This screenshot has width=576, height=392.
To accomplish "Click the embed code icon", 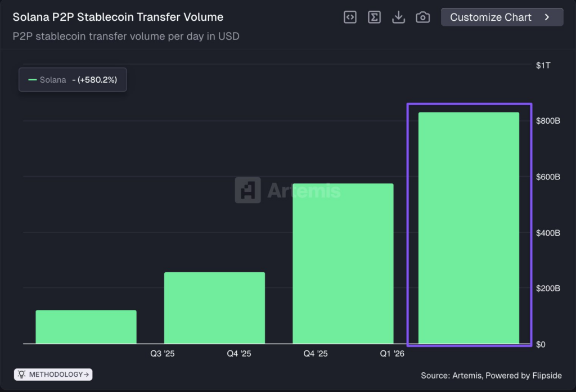I will pos(350,17).
